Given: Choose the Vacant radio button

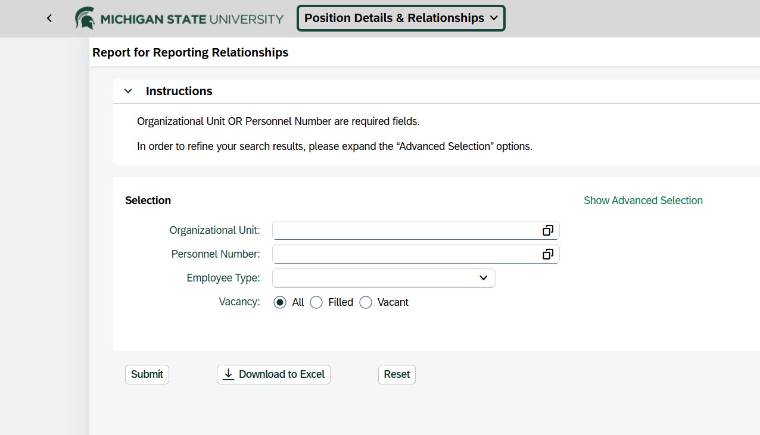Looking at the screenshot, I should tap(366, 302).
